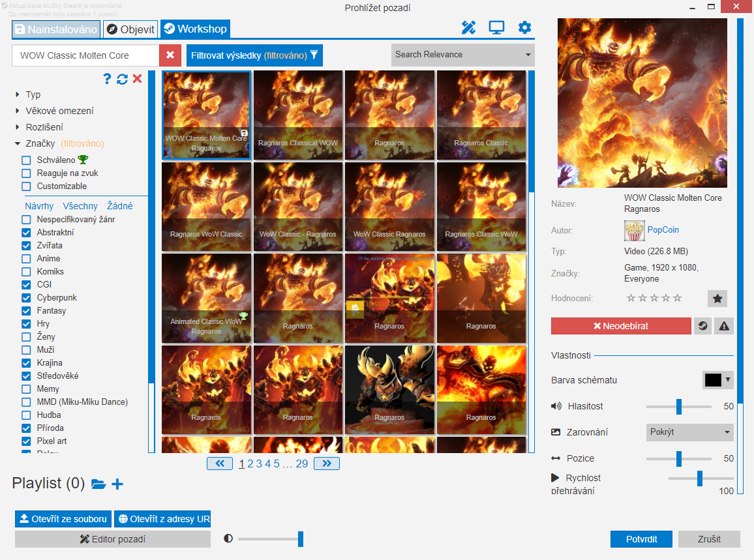Click the Filtrovat výsledky button
This screenshot has width=754, height=560.
pyautogui.click(x=254, y=55)
